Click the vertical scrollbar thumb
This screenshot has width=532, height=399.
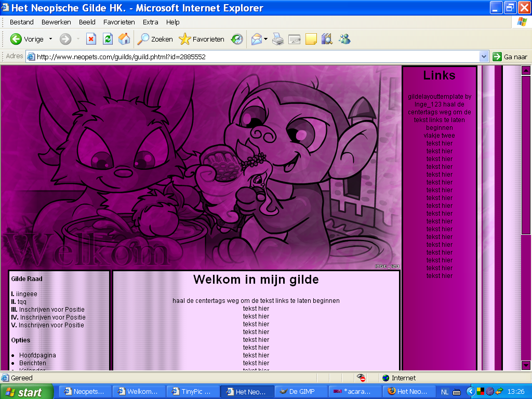526,155
